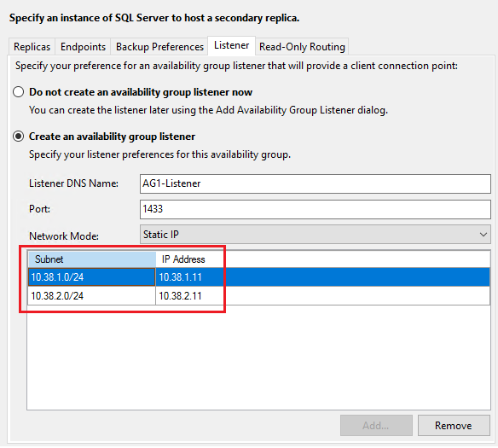Open the Backup Preferences tab
This screenshot has width=498, height=448.
click(x=159, y=47)
